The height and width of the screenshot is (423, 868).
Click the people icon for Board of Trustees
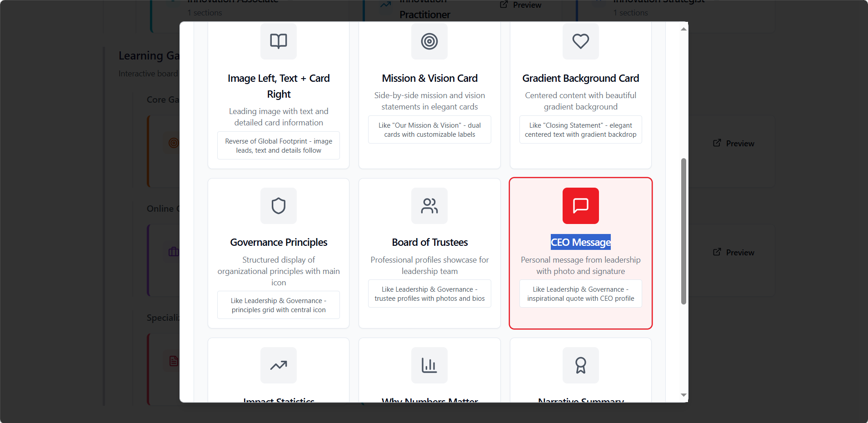click(429, 206)
